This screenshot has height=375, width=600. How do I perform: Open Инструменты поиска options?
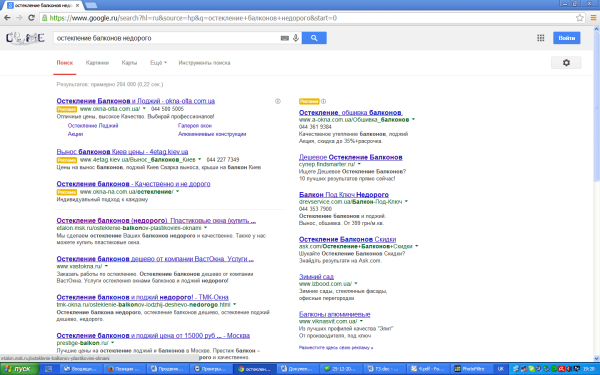[x=204, y=63]
